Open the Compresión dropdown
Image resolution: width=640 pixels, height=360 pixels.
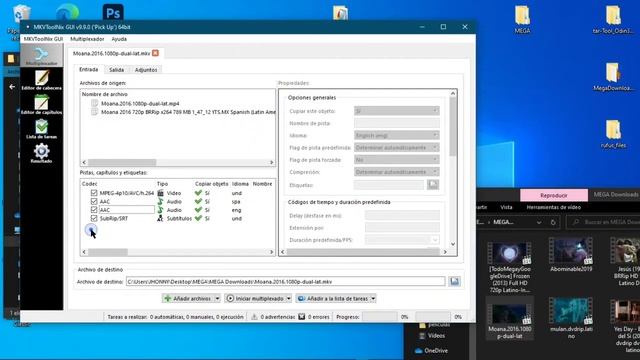click(x=396, y=172)
